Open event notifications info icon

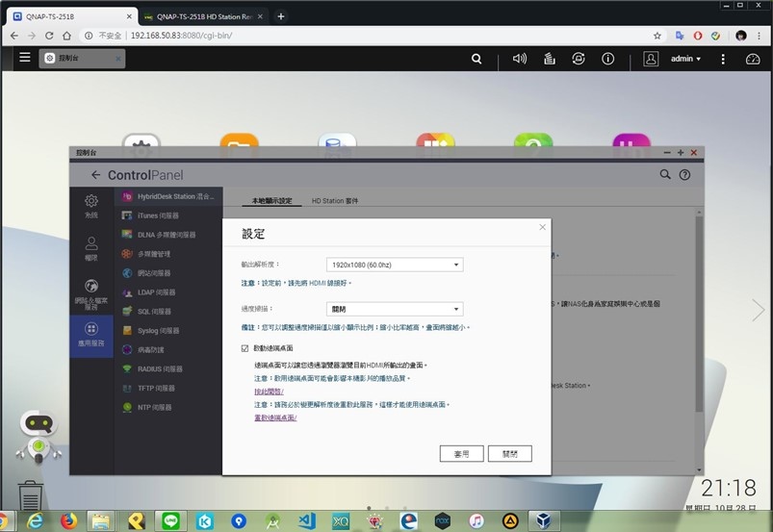607,59
